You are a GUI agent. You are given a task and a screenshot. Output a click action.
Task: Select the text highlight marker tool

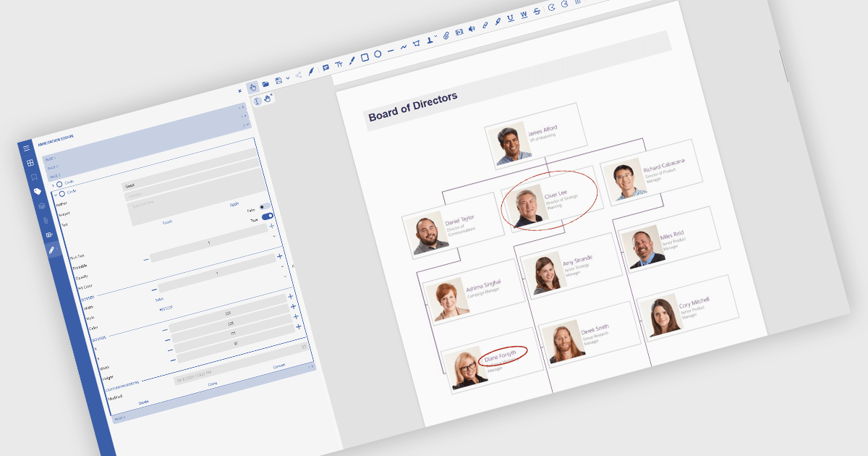pos(498,22)
